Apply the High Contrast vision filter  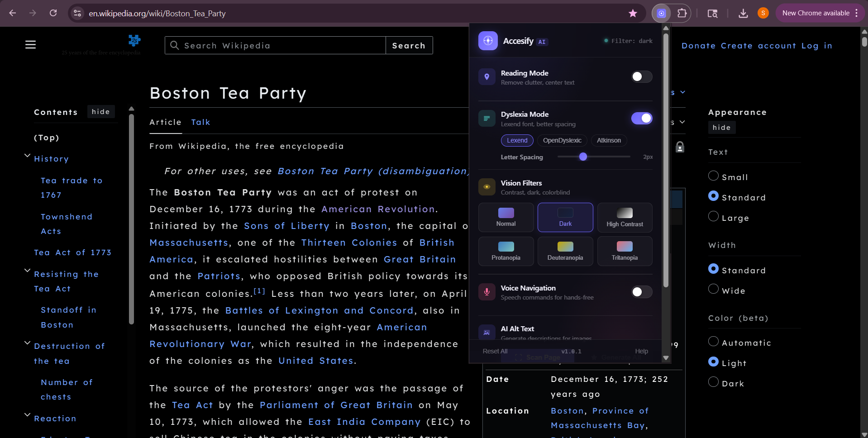(x=625, y=218)
